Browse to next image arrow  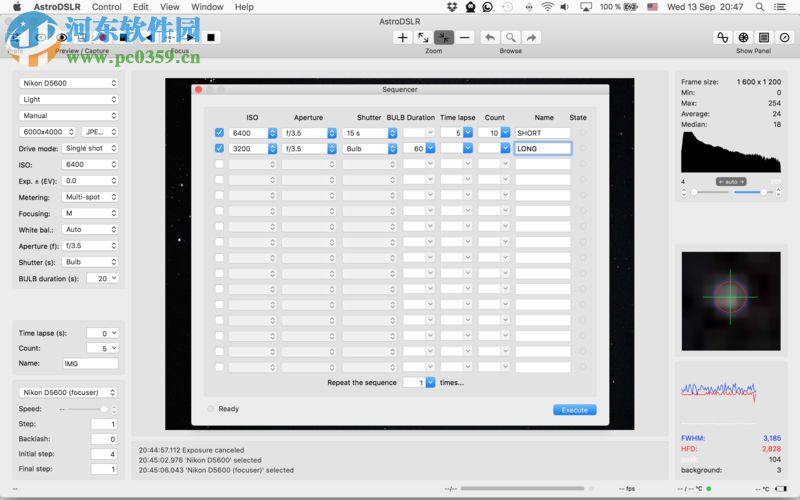pos(531,37)
